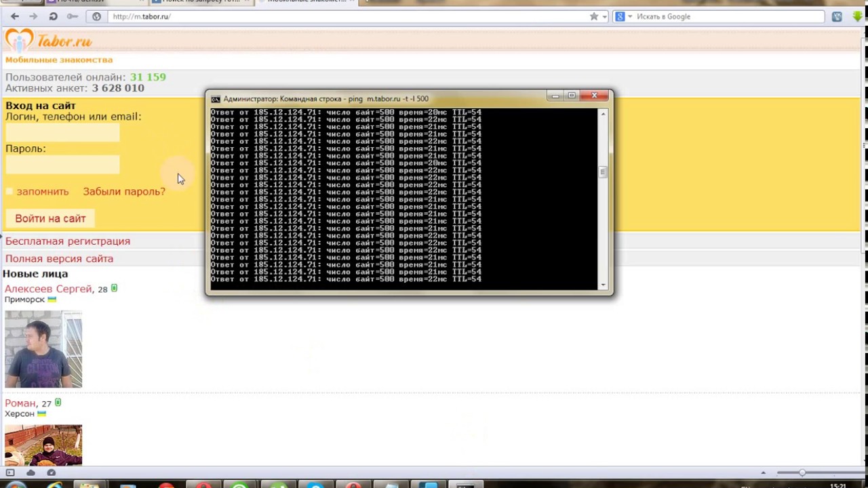This screenshot has height=488, width=868.
Task: Click the browser forward arrow
Action: (34, 16)
